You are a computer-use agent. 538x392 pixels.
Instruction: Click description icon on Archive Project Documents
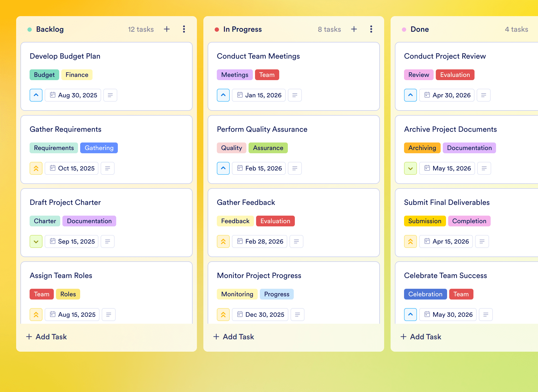point(484,168)
